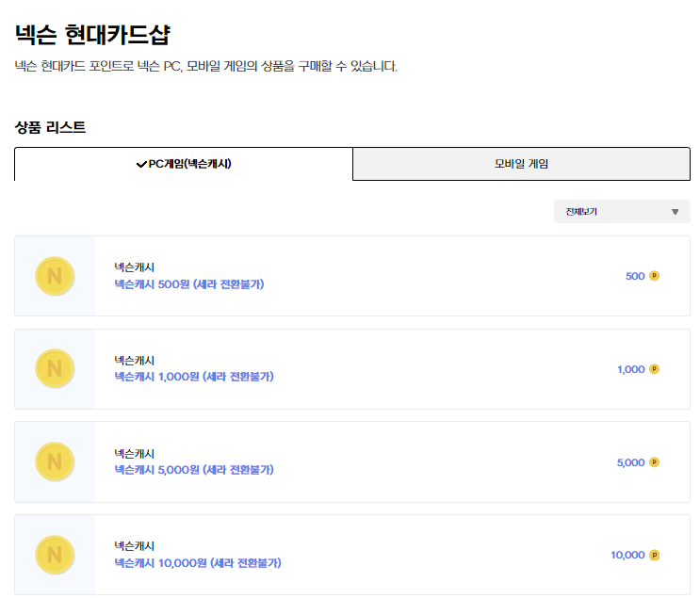Click the N coin icon for 넥슨캐시 1,000원

click(x=55, y=368)
